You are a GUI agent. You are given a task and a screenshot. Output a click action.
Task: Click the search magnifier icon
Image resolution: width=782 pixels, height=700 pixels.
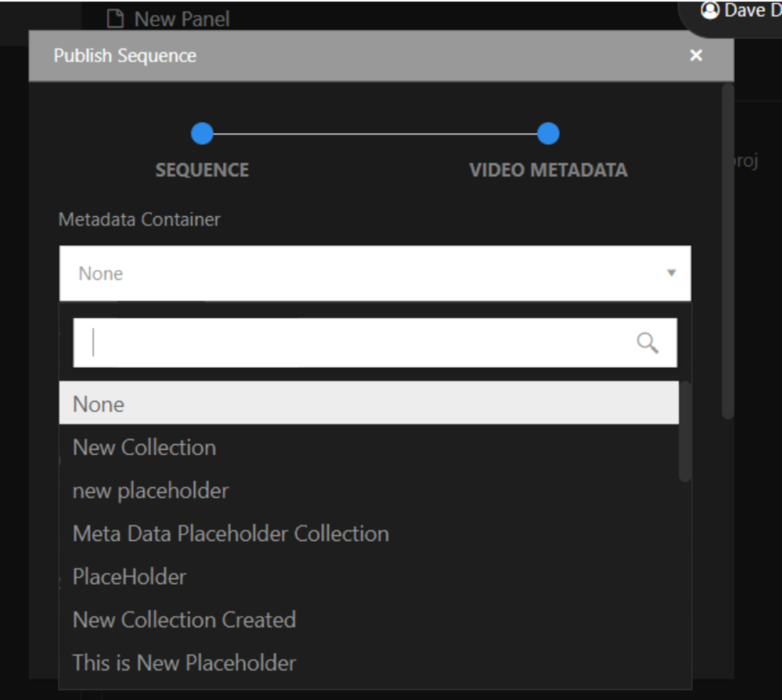click(647, 343)
